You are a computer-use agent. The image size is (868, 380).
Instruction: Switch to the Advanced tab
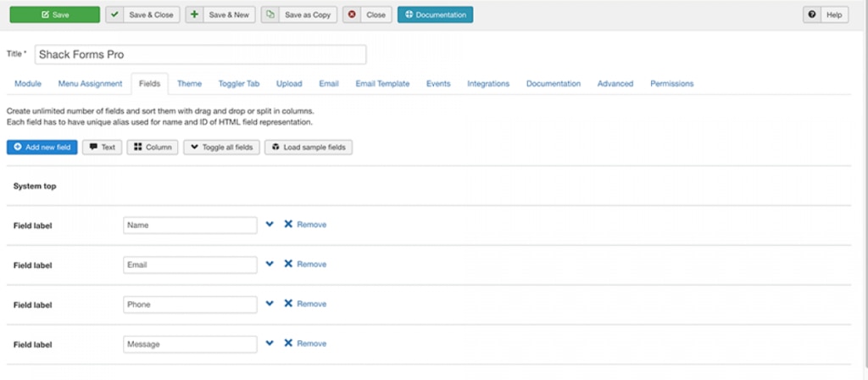615,84
